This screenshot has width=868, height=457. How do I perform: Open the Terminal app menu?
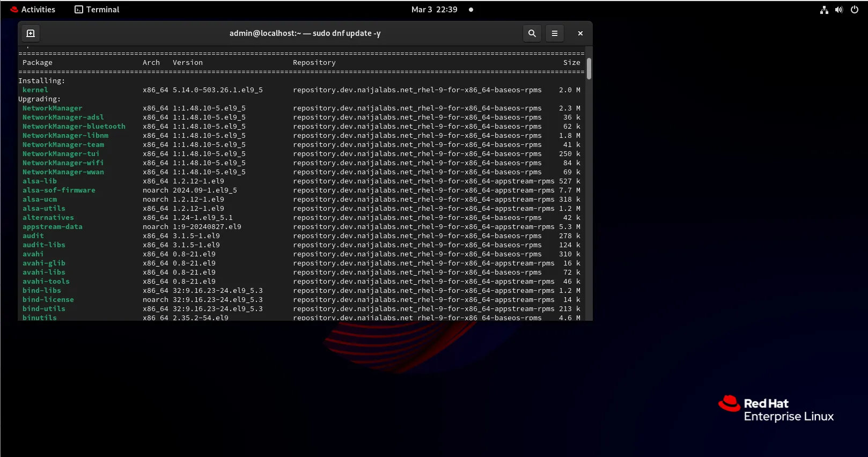[x=97, y=10]
